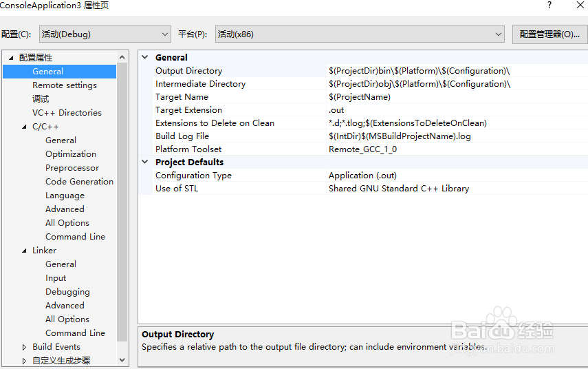
Task: Expand the 自定义生成步骤 node
Action: [25, 361]
